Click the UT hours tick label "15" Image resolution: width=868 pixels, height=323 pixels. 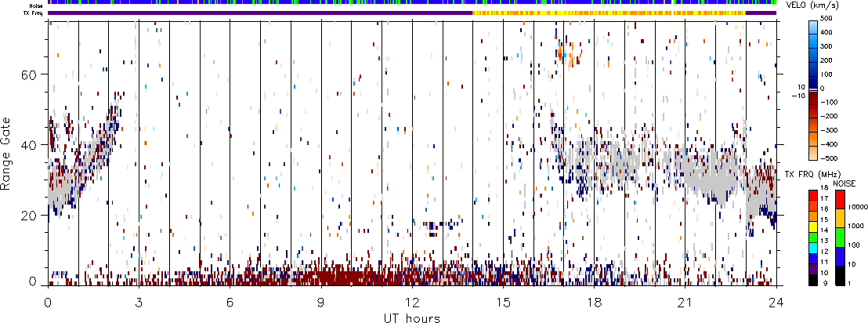(503, 302)
